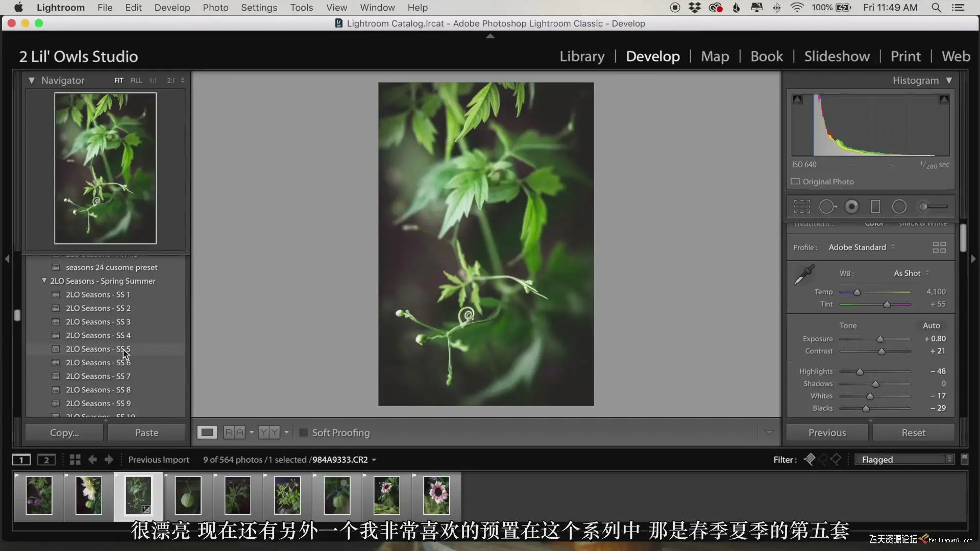Select the Graduated Filter tool
The height and width of the screenshot is (551, 980).
[875, 207]
